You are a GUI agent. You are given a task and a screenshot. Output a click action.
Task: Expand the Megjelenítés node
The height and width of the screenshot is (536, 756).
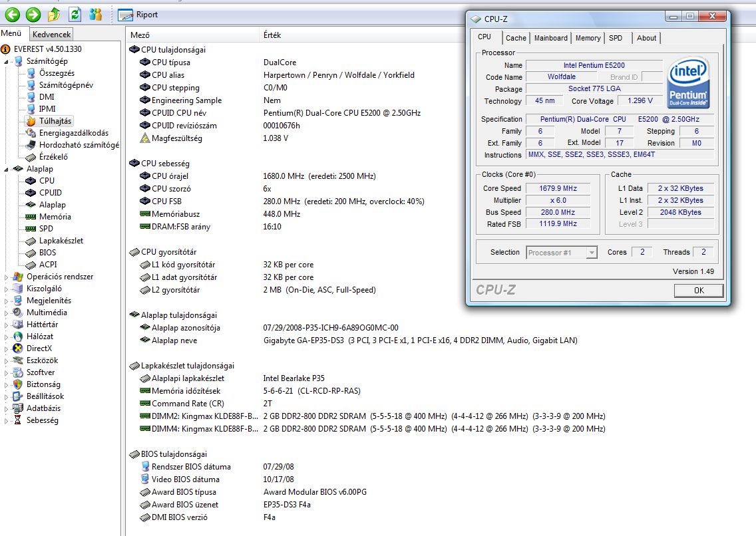[x=6, y=301]
